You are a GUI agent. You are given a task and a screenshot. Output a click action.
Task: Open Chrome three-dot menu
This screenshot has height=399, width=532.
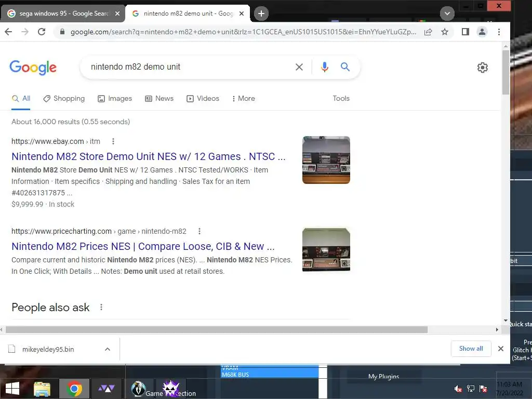tap(499, 32)
